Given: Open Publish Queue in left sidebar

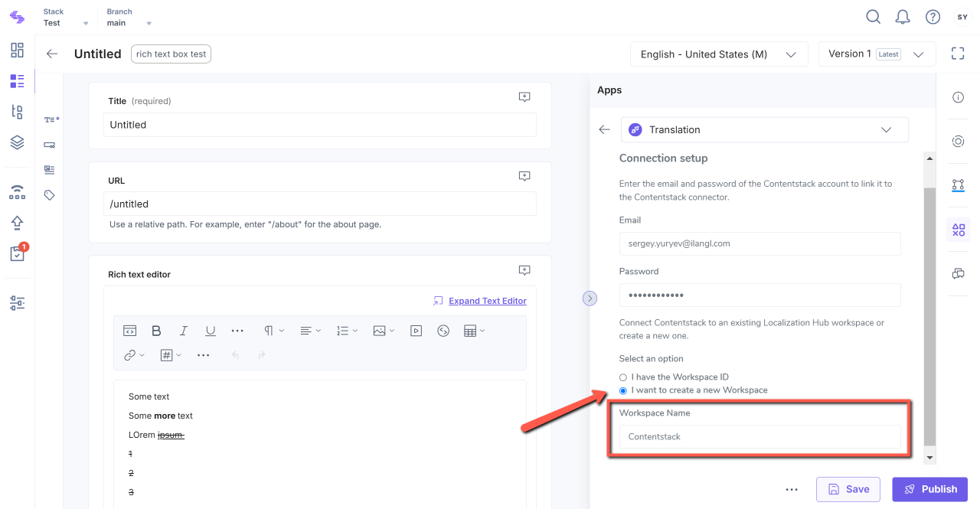Looking at the screenshot, I should point(17,192).
